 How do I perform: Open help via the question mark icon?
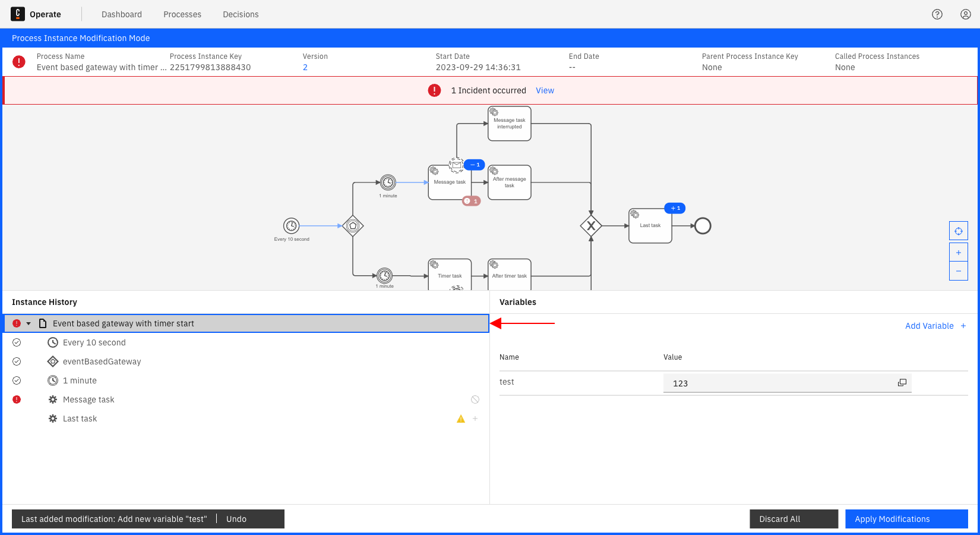coord(937,14)
